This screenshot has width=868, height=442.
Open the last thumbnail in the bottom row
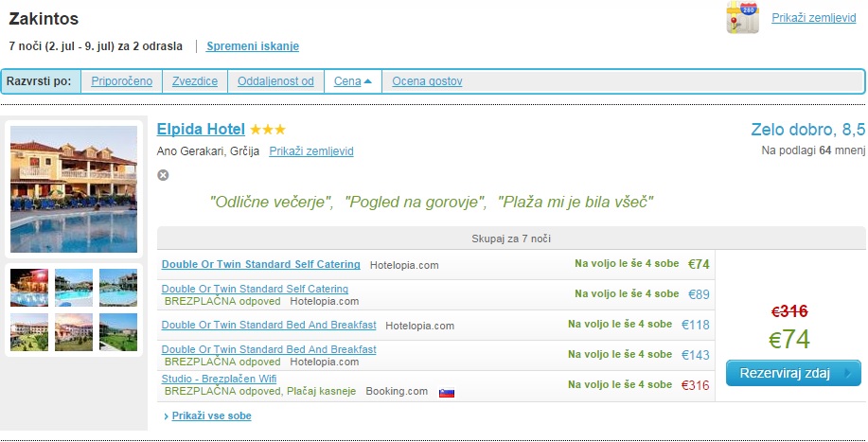tap(118, 332)
